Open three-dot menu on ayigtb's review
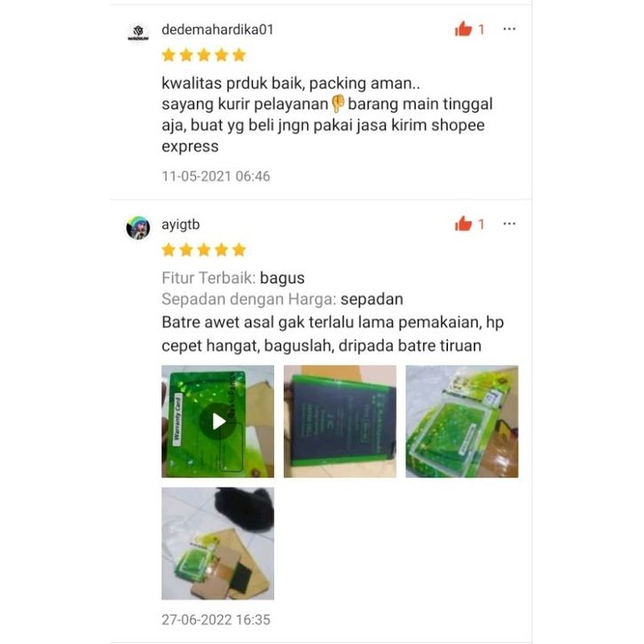This screenshot has height=644, width=644. pyautogui.click(x=509, y=224)
